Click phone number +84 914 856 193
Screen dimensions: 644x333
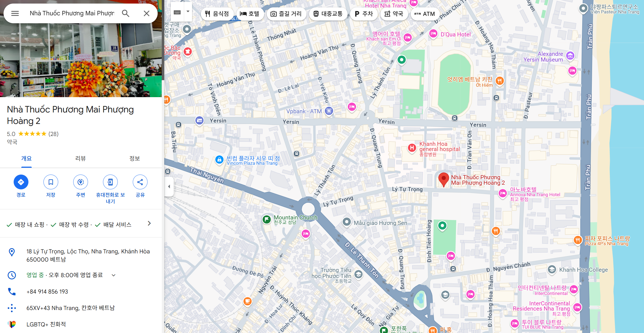tap(47, 292)
